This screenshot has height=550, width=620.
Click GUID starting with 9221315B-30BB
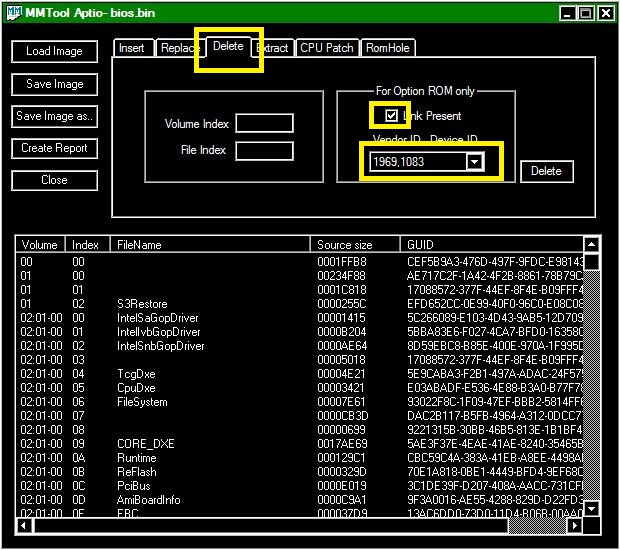[495, 430]
